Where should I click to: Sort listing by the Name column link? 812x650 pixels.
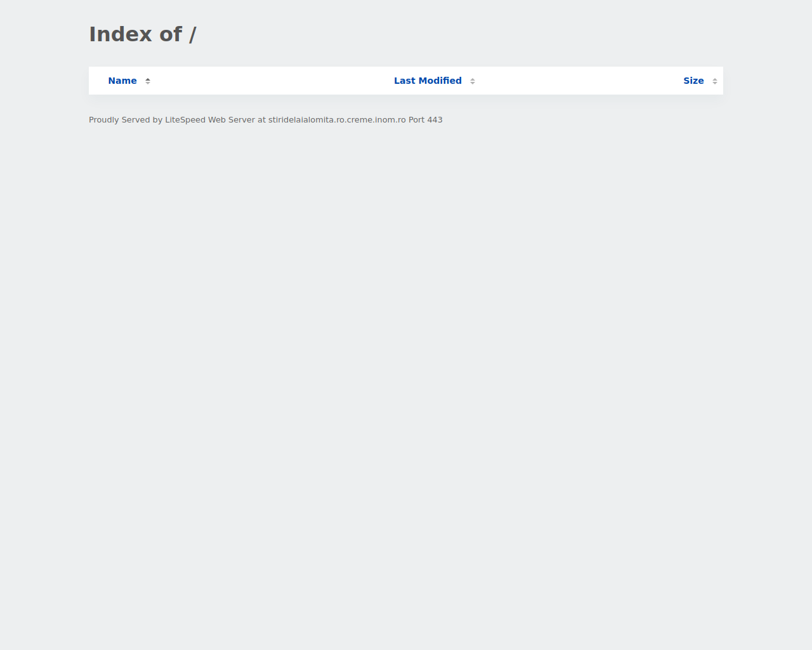pyautogui.click(x=122, y=81)
